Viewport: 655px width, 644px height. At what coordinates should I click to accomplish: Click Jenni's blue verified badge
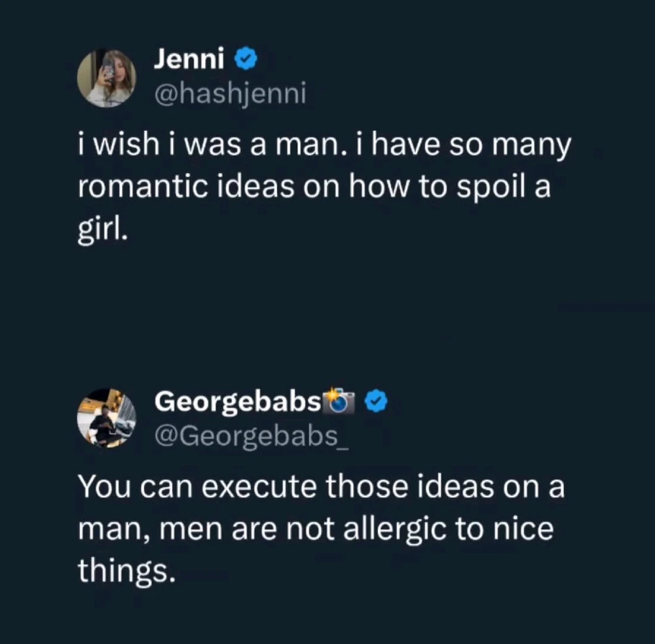[x=246, y=61]
